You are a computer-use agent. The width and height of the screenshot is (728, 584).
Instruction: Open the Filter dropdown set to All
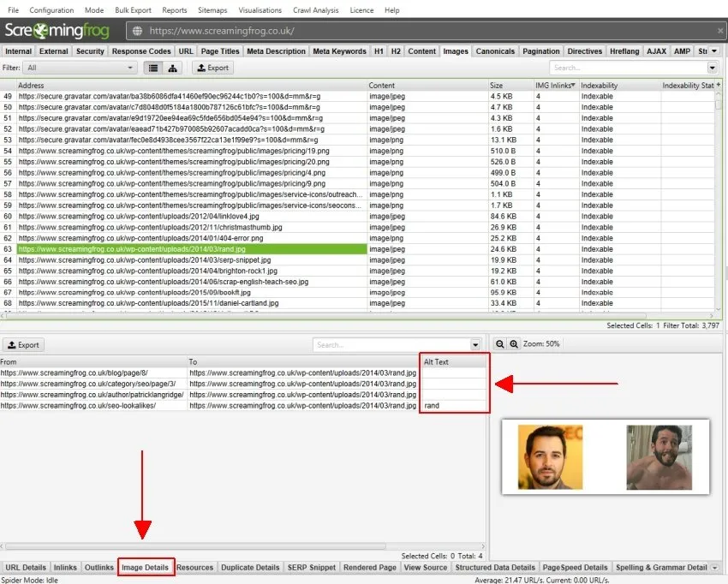(x=80, y=68)
